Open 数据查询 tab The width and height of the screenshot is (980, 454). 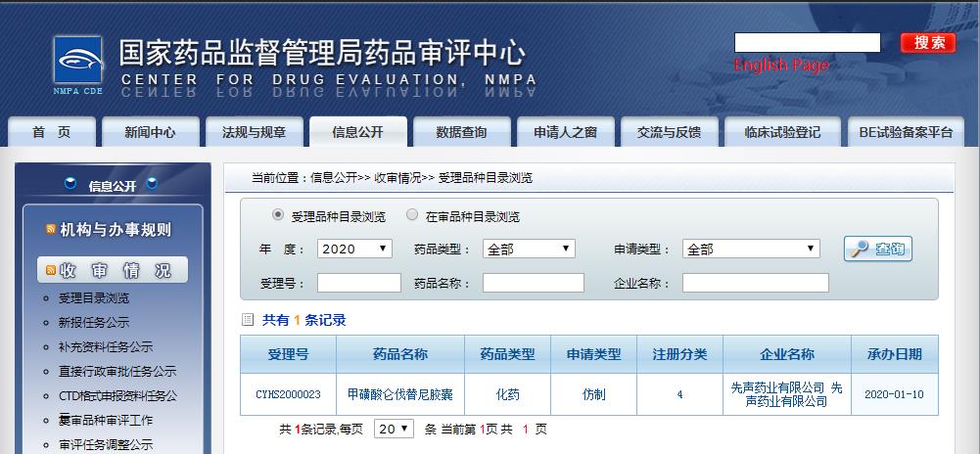tap(461, 132)
